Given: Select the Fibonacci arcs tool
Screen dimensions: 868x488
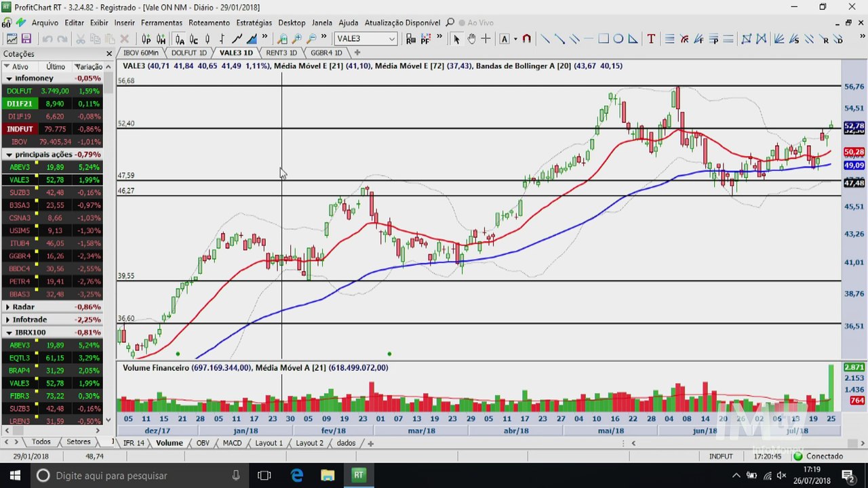Looking at the screenshot, I should coord(684,39).
